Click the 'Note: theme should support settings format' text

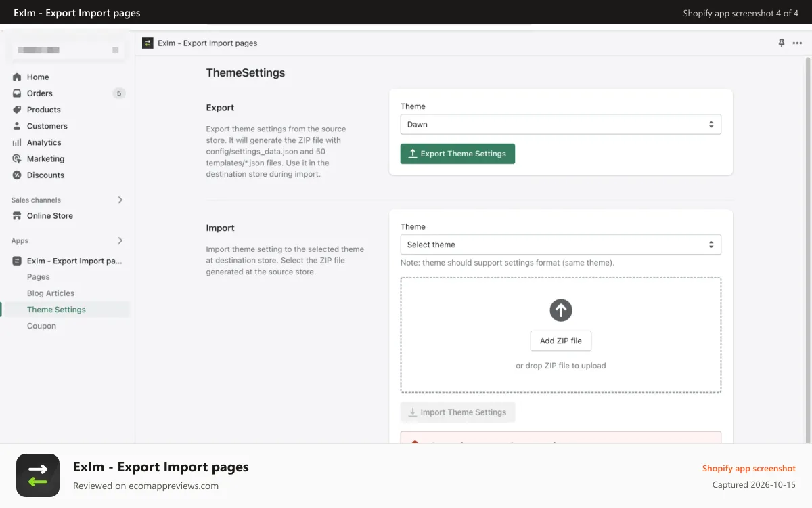click(507, 263)
